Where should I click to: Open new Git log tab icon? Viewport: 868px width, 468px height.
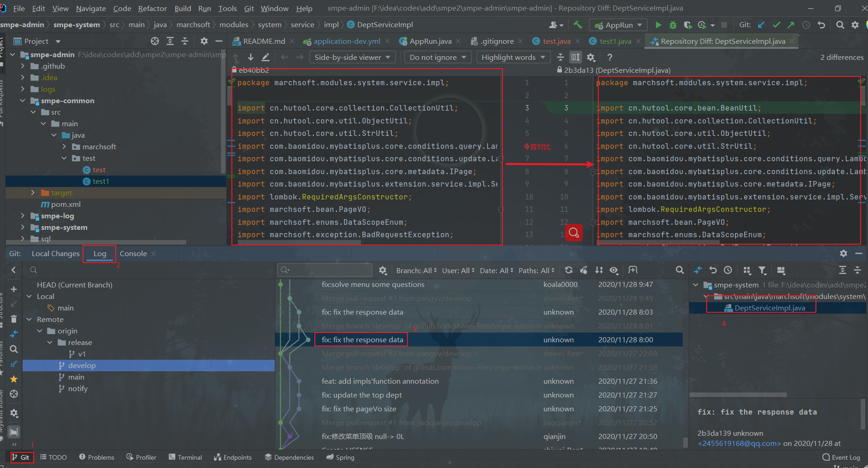coord(633,270)
